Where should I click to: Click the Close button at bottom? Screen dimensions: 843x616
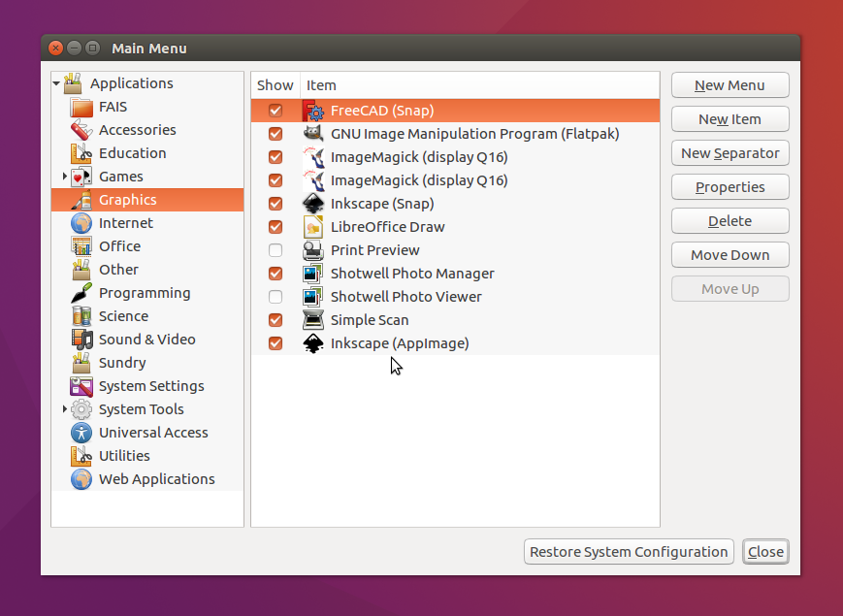pyautogui.click(x=765, y=552)
